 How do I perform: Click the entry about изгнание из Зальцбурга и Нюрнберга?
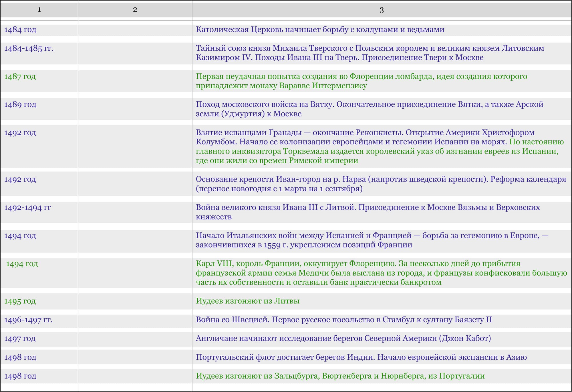(x=340, y=376)
